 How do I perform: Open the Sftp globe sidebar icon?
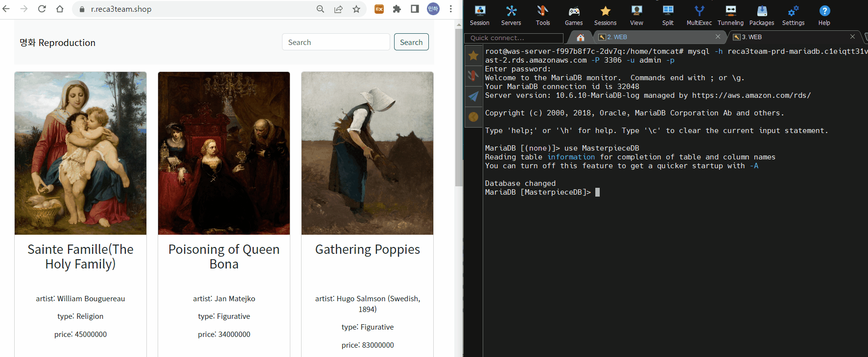[x=473, y=117]
